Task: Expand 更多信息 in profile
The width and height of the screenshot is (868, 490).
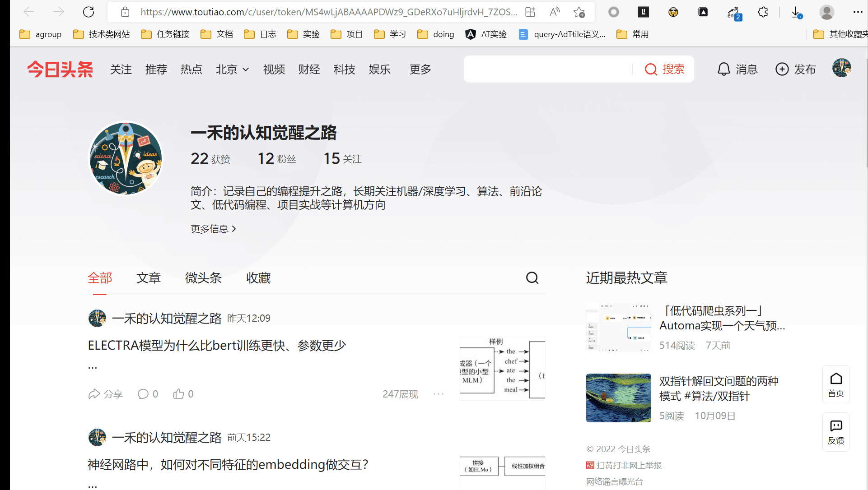Action: [x=213, y=229]
